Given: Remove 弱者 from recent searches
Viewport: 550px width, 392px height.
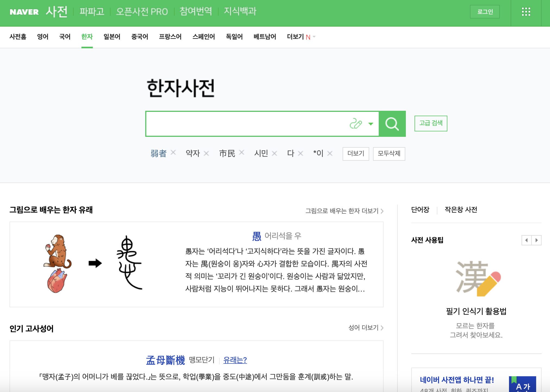Looking at the screenshot, I should pyautogui.click(x=173, y=153).
